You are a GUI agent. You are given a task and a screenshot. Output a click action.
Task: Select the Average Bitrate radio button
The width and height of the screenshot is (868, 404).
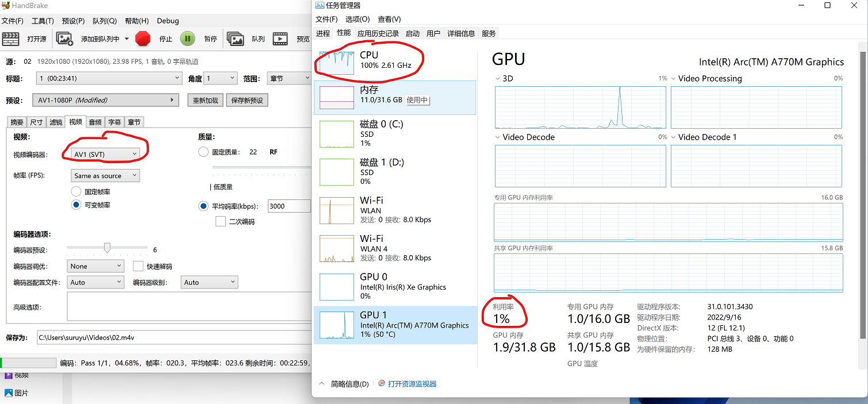click(x=203, y=206)
